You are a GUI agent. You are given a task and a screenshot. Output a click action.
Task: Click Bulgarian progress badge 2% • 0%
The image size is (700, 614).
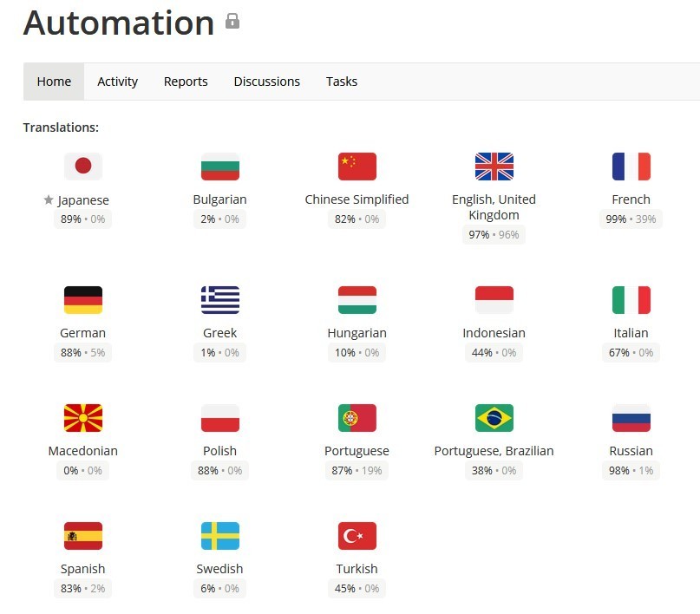(219, 219)
